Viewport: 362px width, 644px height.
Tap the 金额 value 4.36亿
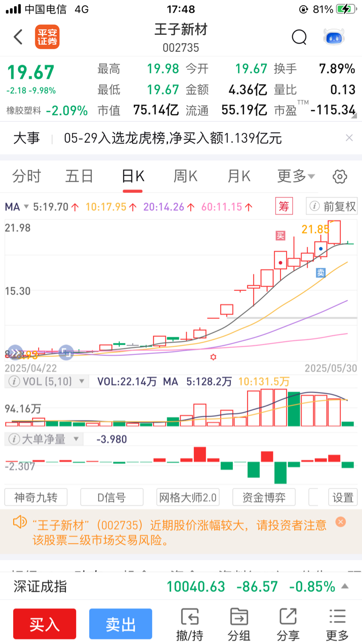point(248,90)
